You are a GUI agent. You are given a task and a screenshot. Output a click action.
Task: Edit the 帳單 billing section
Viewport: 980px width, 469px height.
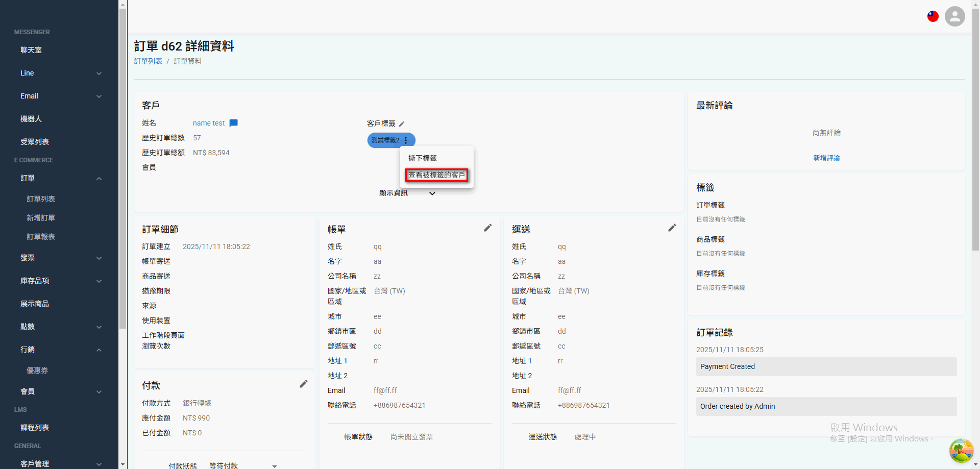[488, 228]
